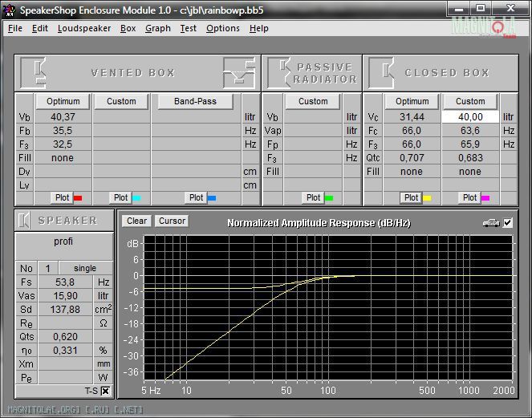Click the single driver configuration field
Viewport: 532px width, 418px height.
point(86,269)
